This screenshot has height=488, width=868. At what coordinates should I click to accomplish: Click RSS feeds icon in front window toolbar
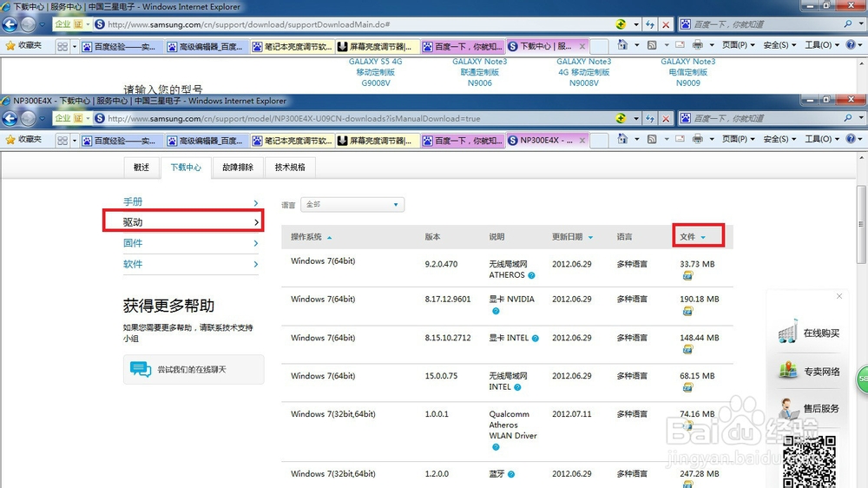[x=652, y=140]
